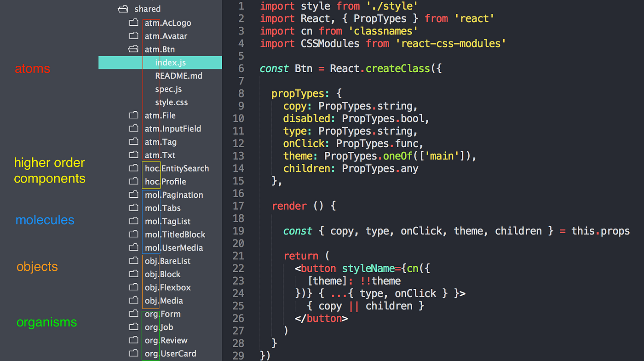Click the folder icon beside atm.Avatar
644x361 pixels.
(134, 36)
